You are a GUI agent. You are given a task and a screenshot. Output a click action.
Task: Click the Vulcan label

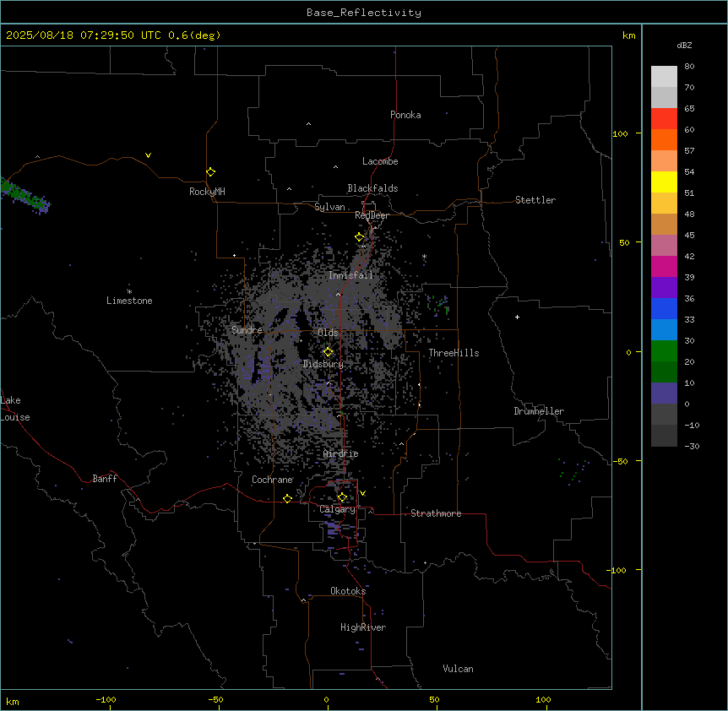tap(459, 669)
